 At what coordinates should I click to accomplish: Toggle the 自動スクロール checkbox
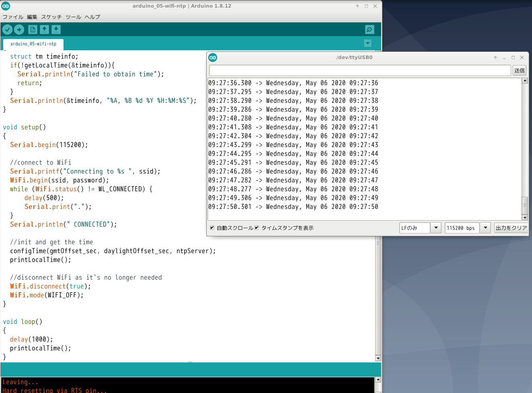212,228
